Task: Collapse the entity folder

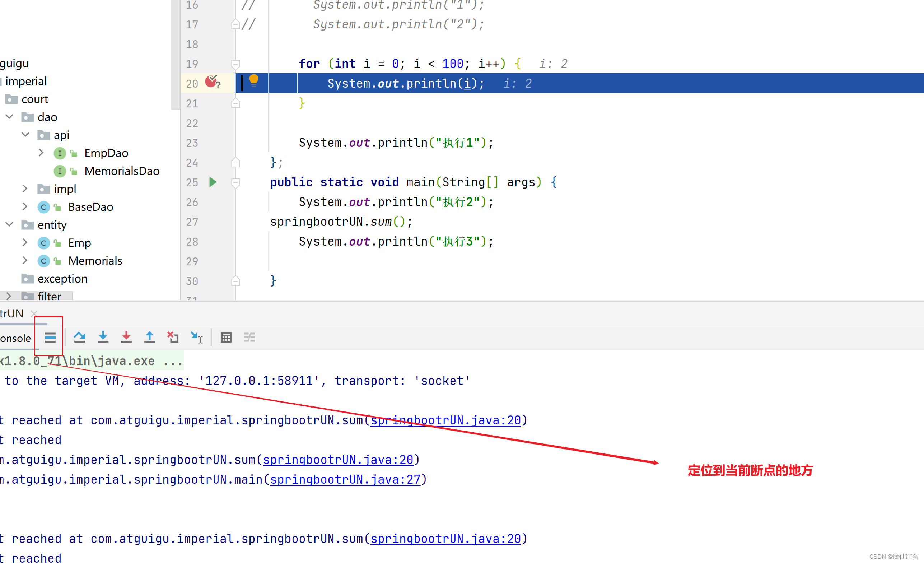Action: coord(9,225)
